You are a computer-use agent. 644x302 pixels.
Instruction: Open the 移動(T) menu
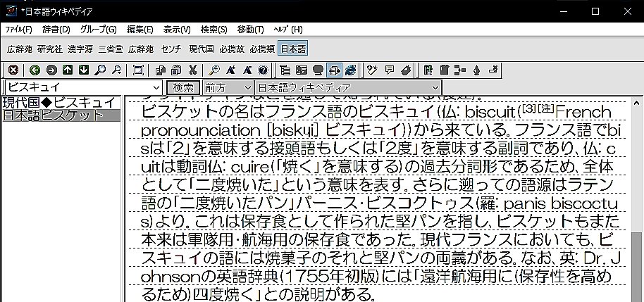[250, 30]
